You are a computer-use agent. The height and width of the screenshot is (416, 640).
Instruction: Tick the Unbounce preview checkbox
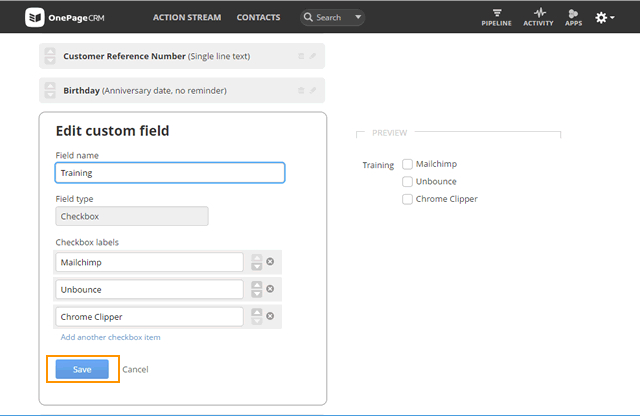[x=407, y=181]
